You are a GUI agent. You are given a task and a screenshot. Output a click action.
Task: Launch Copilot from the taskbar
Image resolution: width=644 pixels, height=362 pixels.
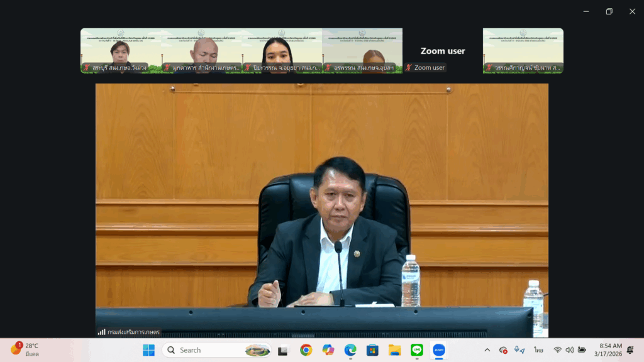328,350
